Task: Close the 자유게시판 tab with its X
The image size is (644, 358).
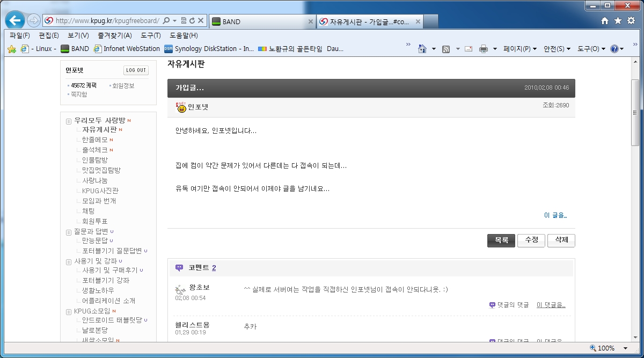Action: pyautogui.click(x=417, y=21)
